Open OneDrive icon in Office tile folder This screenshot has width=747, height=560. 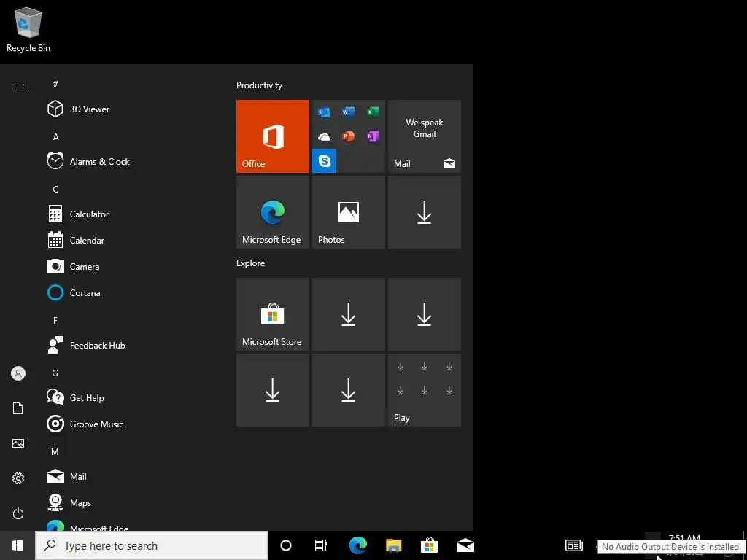click(324, 136)
